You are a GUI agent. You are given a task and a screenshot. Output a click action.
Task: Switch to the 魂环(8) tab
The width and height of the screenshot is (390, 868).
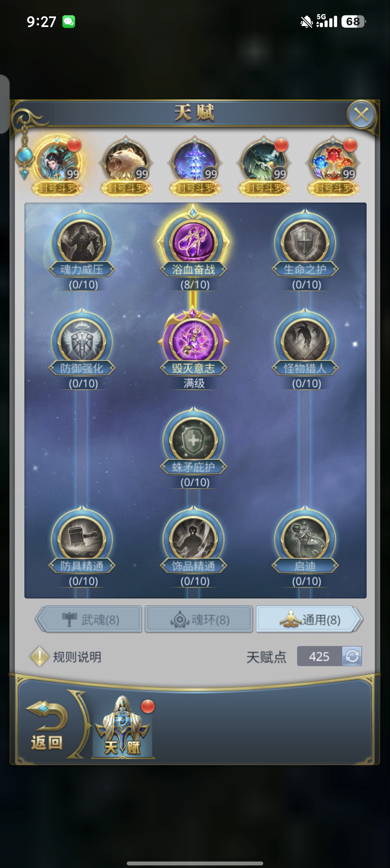pos(199,619)
